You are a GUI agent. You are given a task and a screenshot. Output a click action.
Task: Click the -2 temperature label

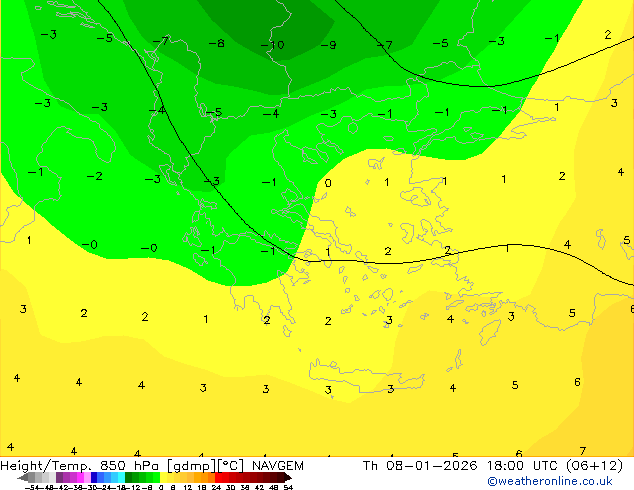95,176
